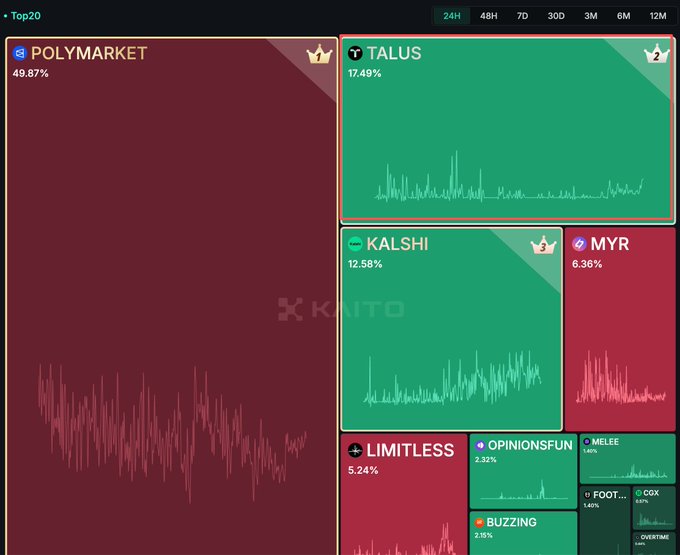
Task: Select the 30D time range
Action: (555, 16)
